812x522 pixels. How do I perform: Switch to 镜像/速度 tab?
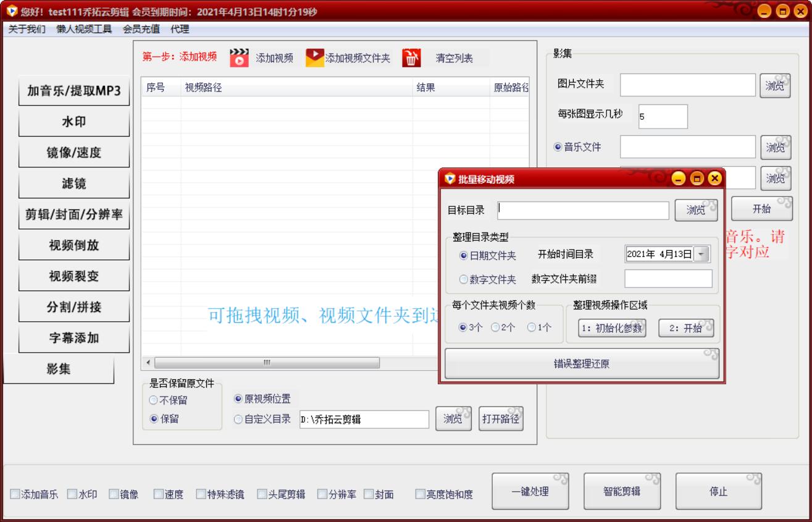(74, 153)
